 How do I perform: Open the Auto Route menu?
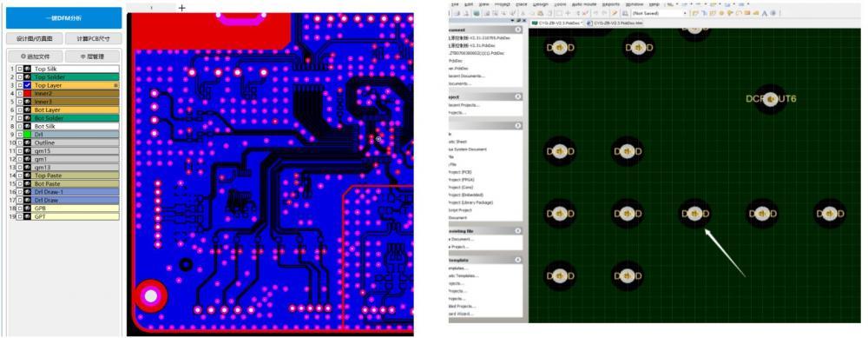coord(583,3)
